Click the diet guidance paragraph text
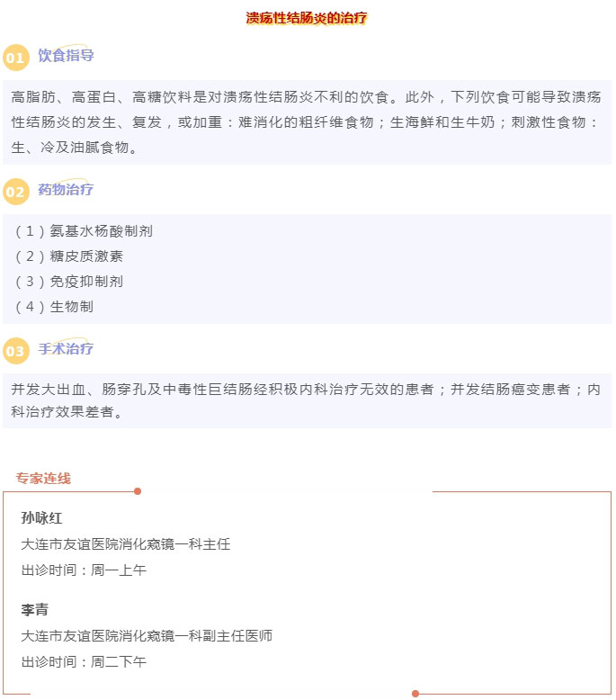 point(306,121)
